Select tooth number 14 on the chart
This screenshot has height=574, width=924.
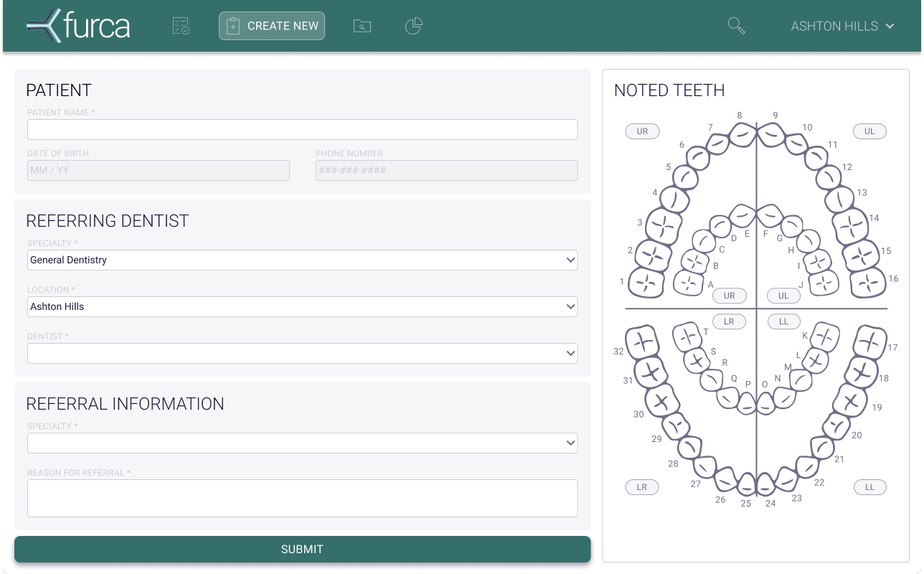852,225
